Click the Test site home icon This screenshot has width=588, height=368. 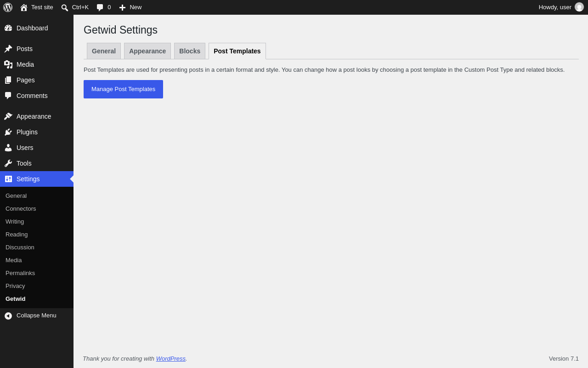coord(24,7)
